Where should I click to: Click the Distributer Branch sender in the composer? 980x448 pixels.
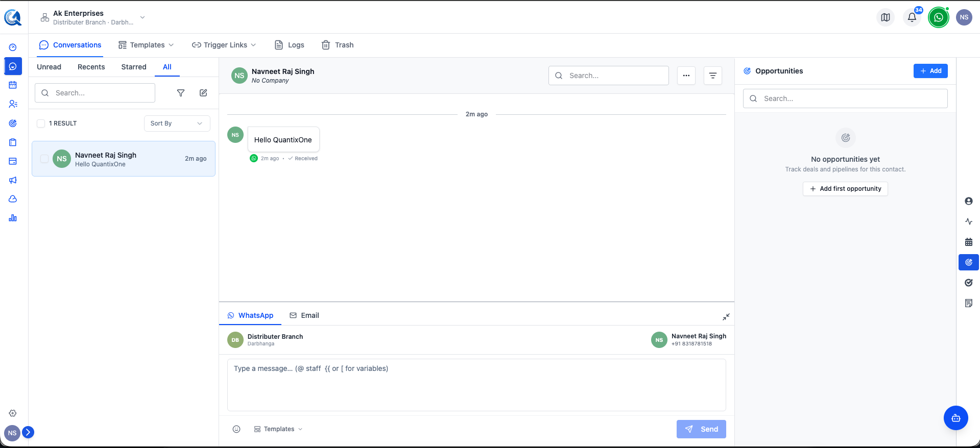tap(266, 340)
